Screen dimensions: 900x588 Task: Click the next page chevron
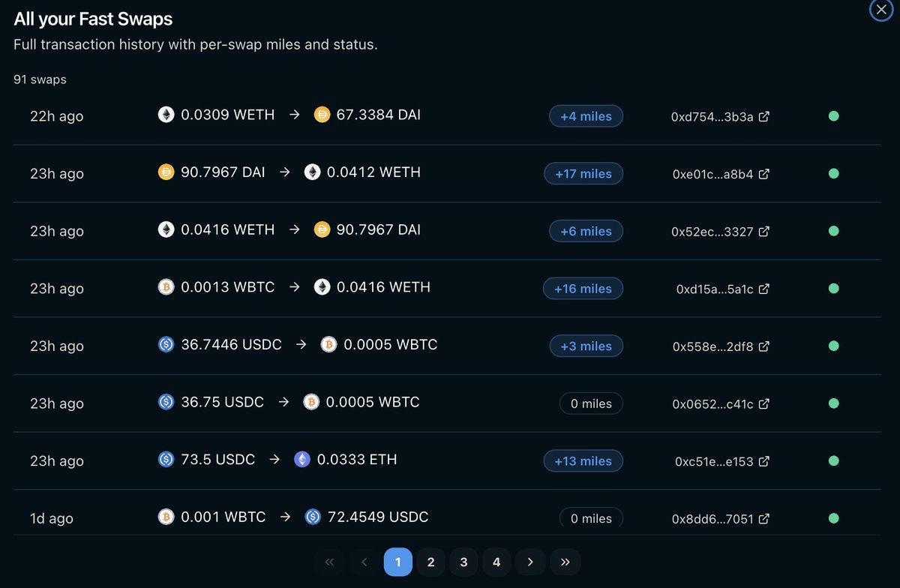coord(530,561)
